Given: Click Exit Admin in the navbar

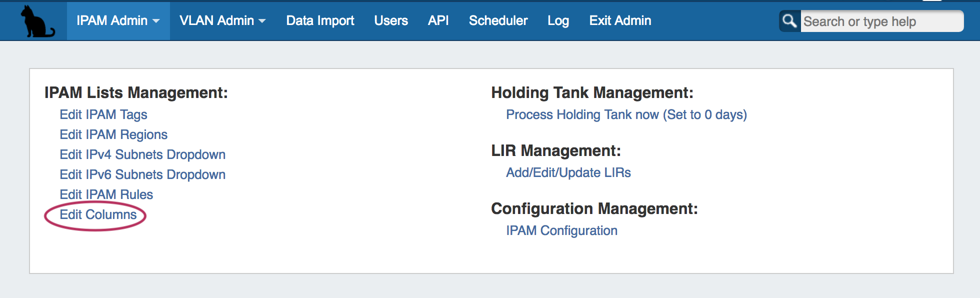Looking at the screenshot, I should 620,20.
